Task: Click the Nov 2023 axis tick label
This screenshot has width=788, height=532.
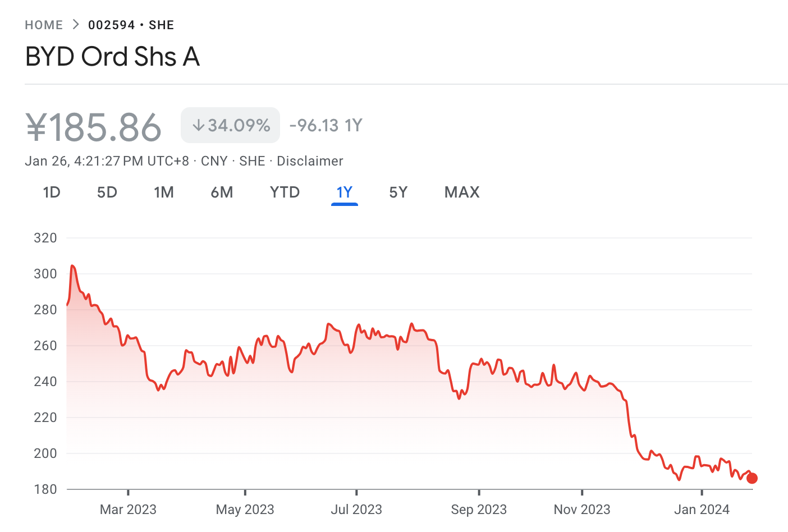Action: point(582,510)
